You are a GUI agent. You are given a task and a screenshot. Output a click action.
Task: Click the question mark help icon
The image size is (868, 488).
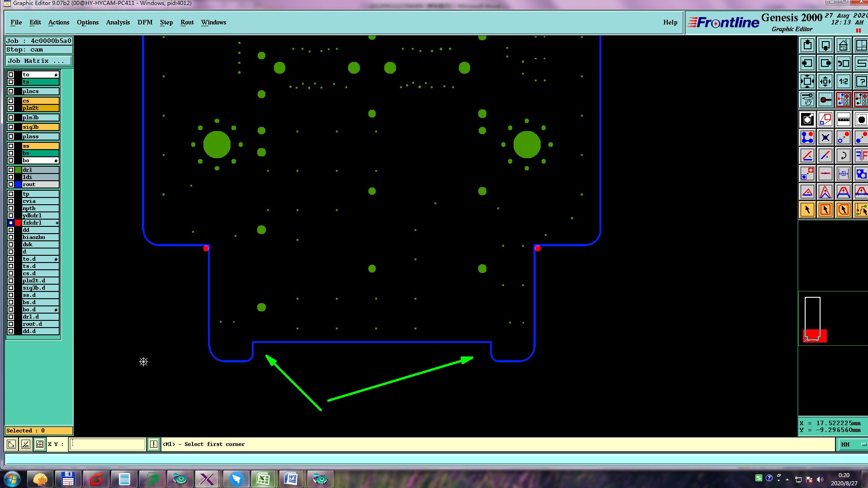point(861,82)
